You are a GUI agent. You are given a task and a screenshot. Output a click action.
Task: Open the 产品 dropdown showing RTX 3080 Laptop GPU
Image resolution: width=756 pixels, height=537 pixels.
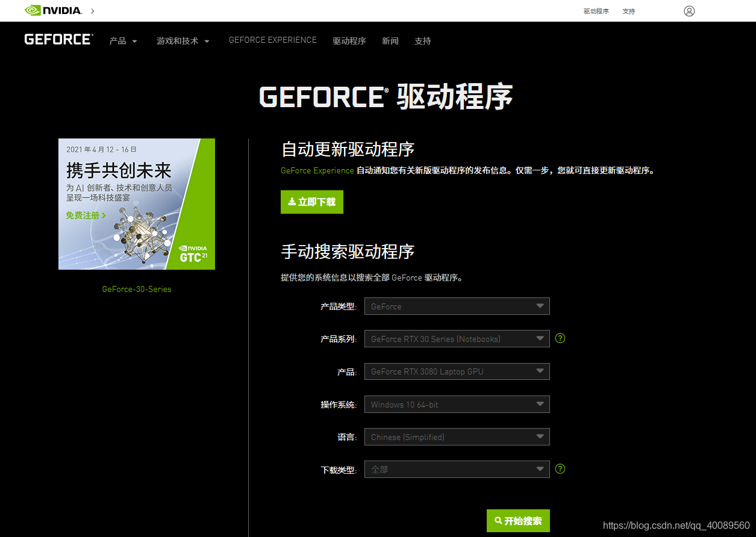tap(457, 371)
